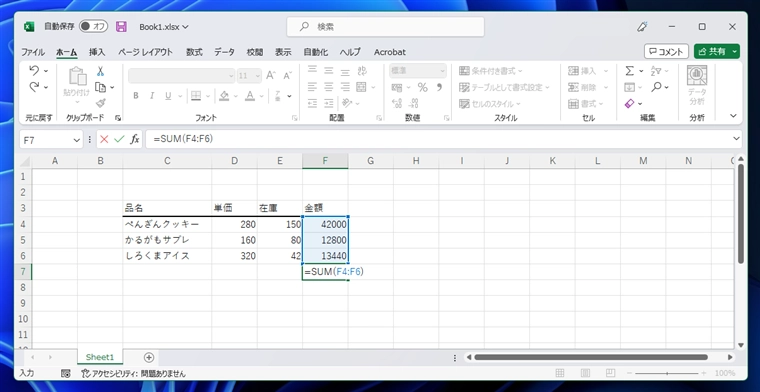760x392 pixels.
Task: Open the Name Box dropdown arrow
Action: pos(76,140)
